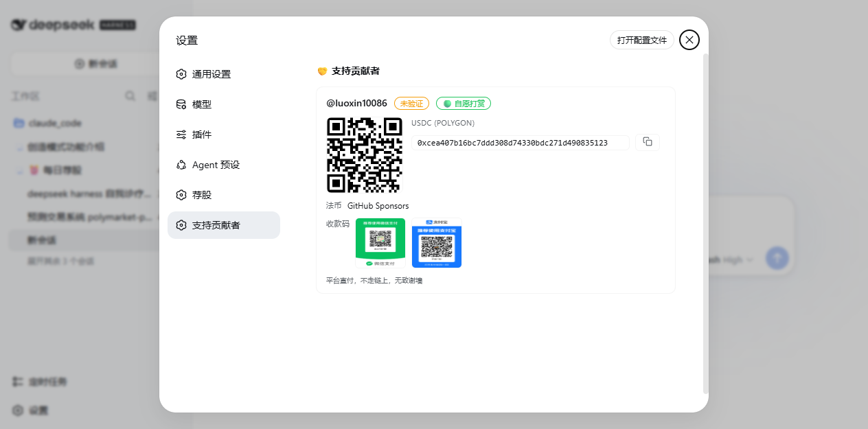
Task: Click the 打开配置文件 button
Action: [x=642, y=40]
